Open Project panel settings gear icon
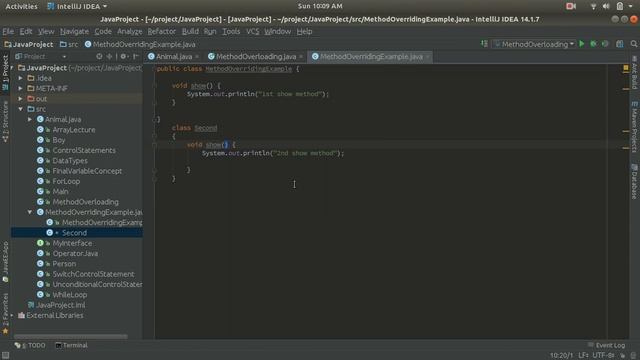Image resolution: width=640 pixels, height=360 pixels. (124, 56)
